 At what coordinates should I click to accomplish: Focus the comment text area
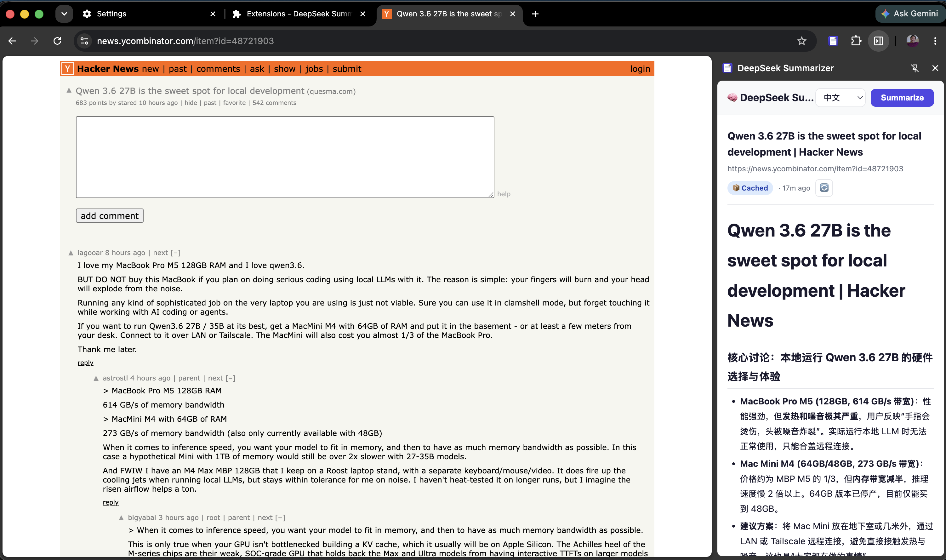tap(285, 157)
